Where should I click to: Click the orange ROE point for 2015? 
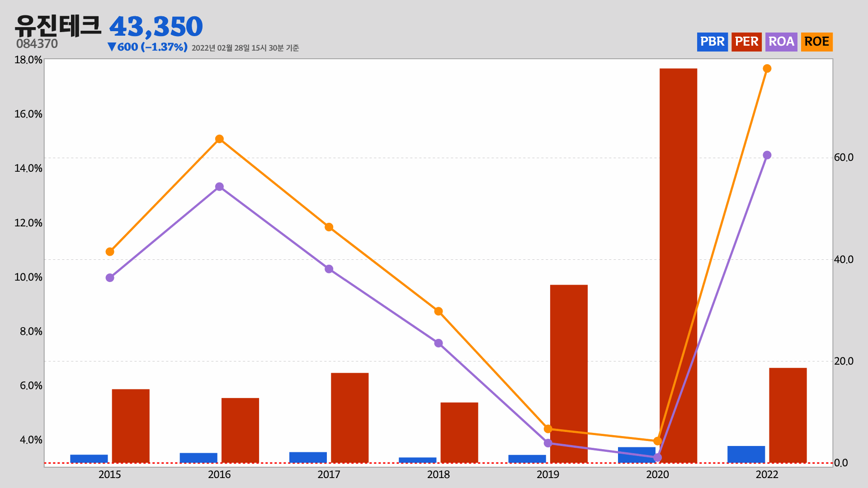click(x=110, y=252)
